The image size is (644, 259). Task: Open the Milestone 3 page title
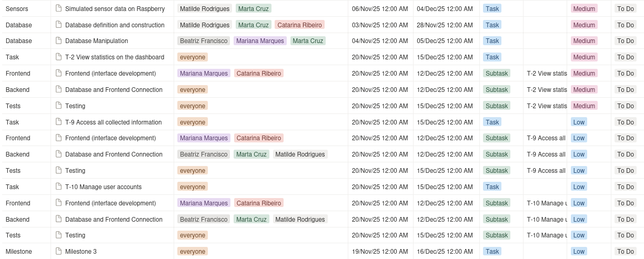click(x=80, y=252)
